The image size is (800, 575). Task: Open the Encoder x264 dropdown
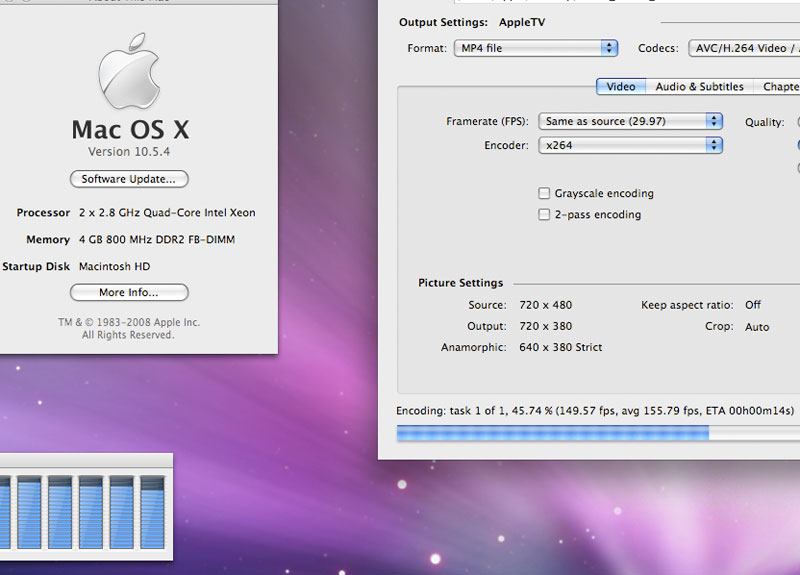click(631, 145)
